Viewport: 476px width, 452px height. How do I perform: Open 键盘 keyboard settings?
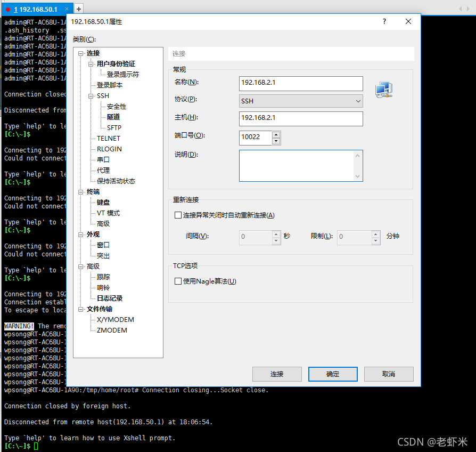pyautogui.click(x=103, y=203)
